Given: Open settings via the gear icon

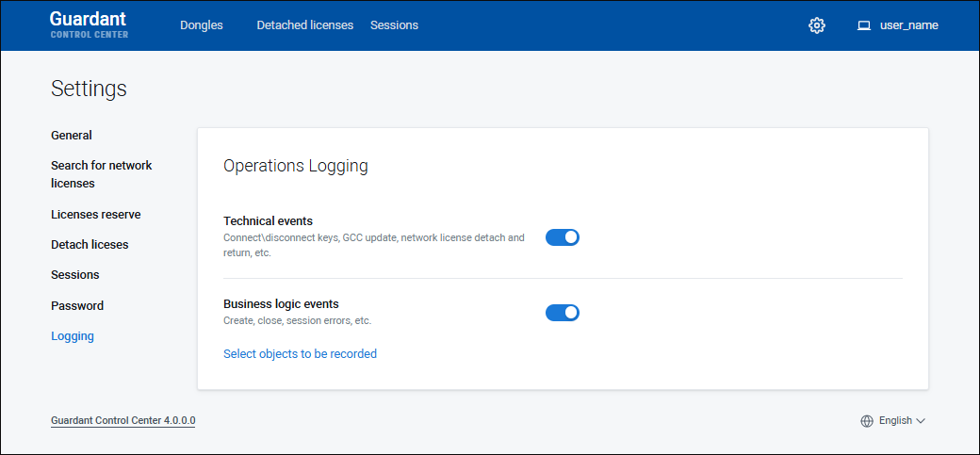Looking at the screenshot, I should coord(817,25).
